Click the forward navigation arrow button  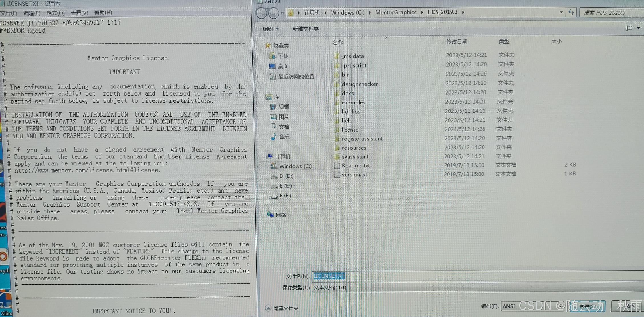(x=274, y=13)
